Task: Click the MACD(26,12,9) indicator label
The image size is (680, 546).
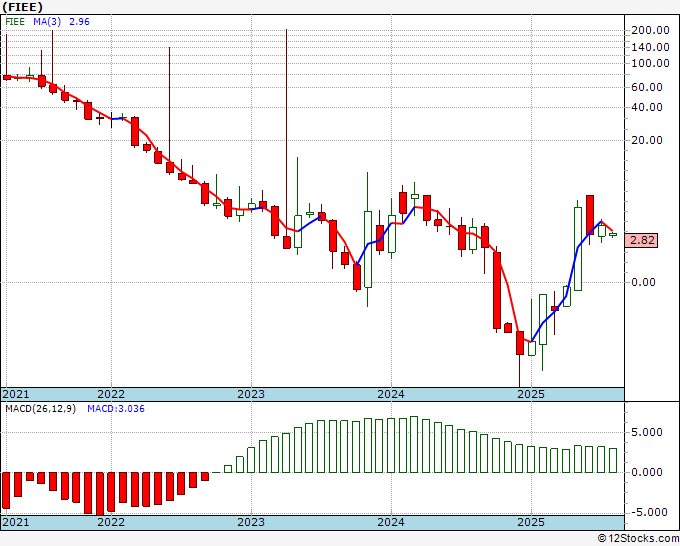Action: click(40, 409)
